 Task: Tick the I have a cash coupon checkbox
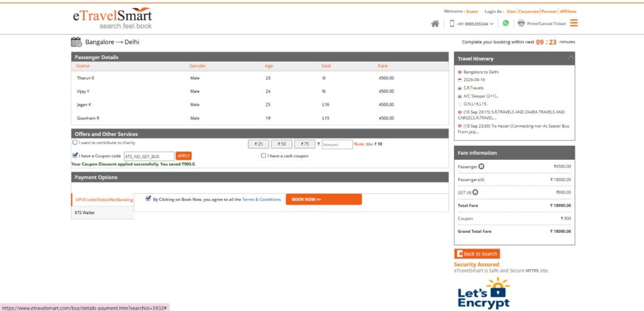264,155
